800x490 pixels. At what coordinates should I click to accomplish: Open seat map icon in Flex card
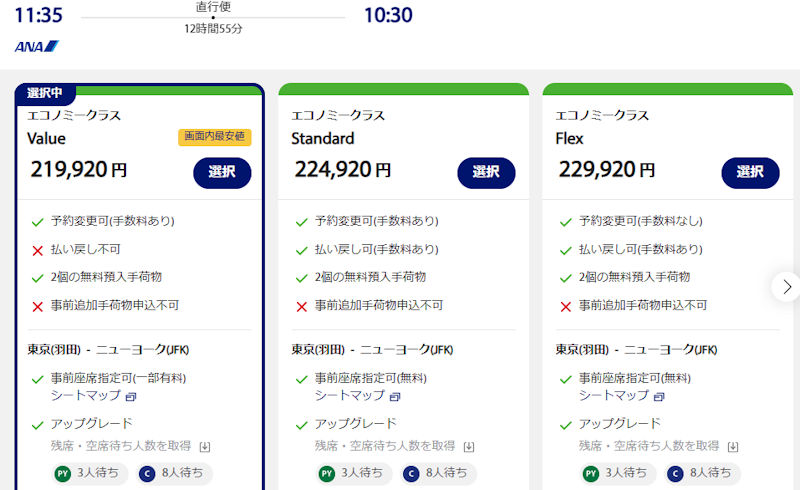(657, 397)
